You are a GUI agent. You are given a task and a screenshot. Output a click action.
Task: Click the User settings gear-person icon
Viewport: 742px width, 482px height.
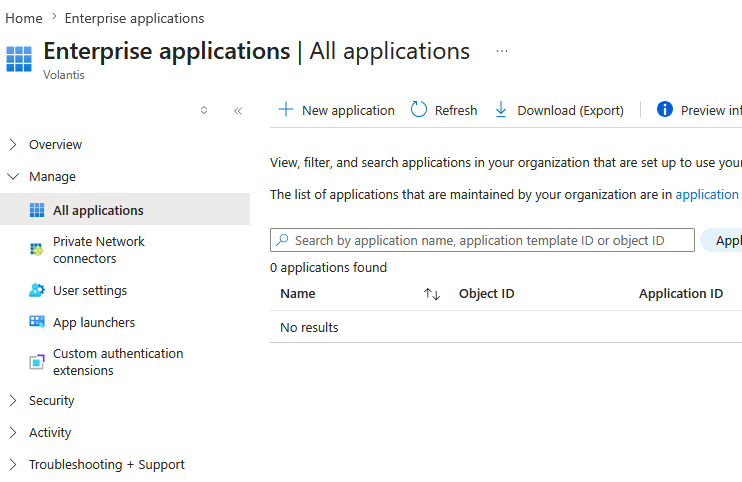pos(37,290)
